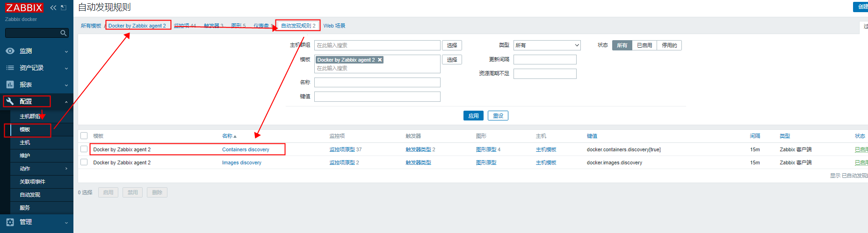Select 停用的 status filter
This screenshot has width=868, height=233.
tap(669, 45)
